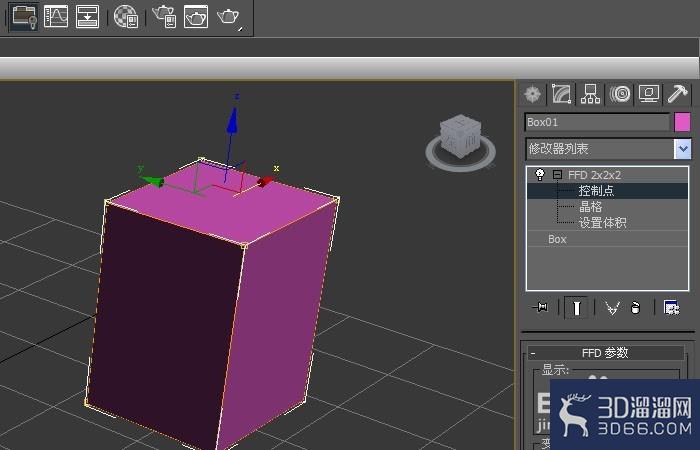Toggle the Graphite Modeling Tools ribbon icon
Viewport: 700px width, 450px height.
click(x=24, y=16)
